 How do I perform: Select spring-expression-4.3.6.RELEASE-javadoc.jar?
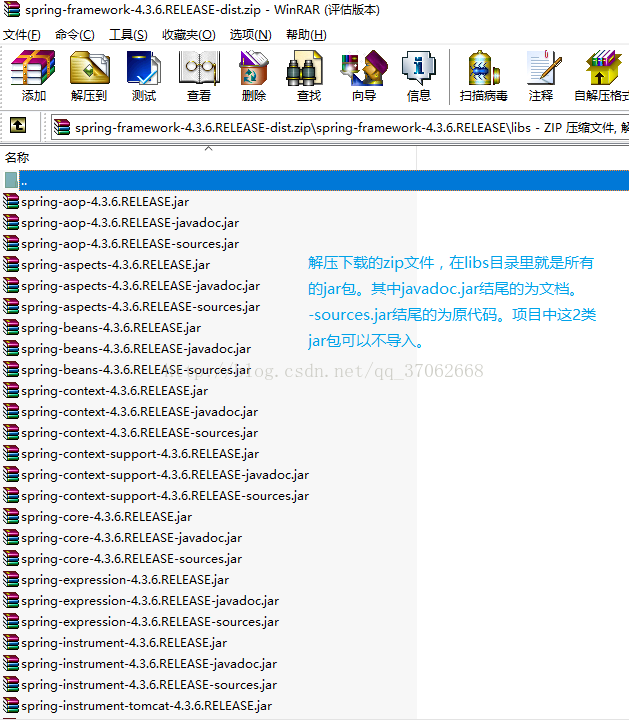coord(150,601)
